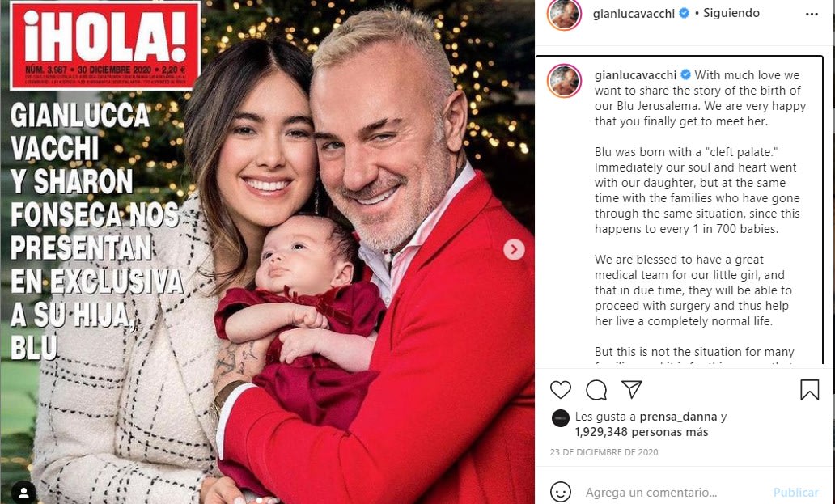The height and width of the screenshot is (504, 835).
Task: Click the small liker avatar
Action: tap(560, 418)
